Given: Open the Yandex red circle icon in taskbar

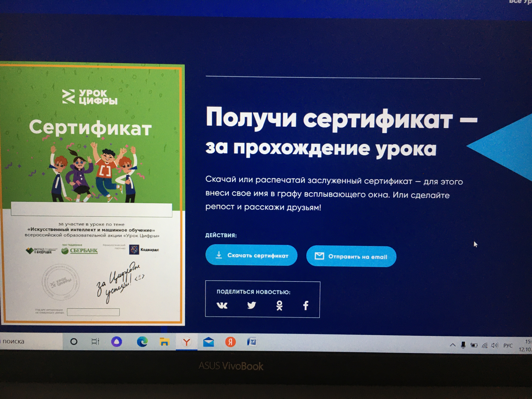Looking at the screenshot, I should (x=230, y=342).
